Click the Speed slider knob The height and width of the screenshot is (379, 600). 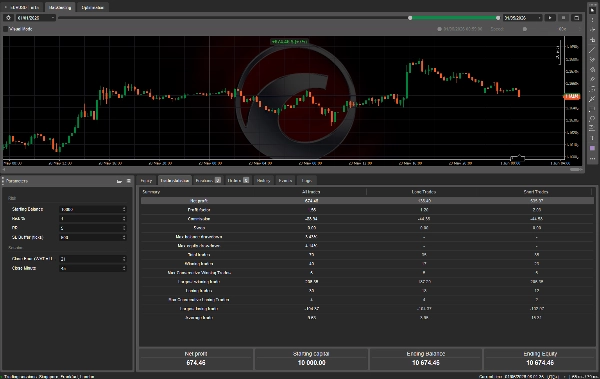[x=525, y=29]
